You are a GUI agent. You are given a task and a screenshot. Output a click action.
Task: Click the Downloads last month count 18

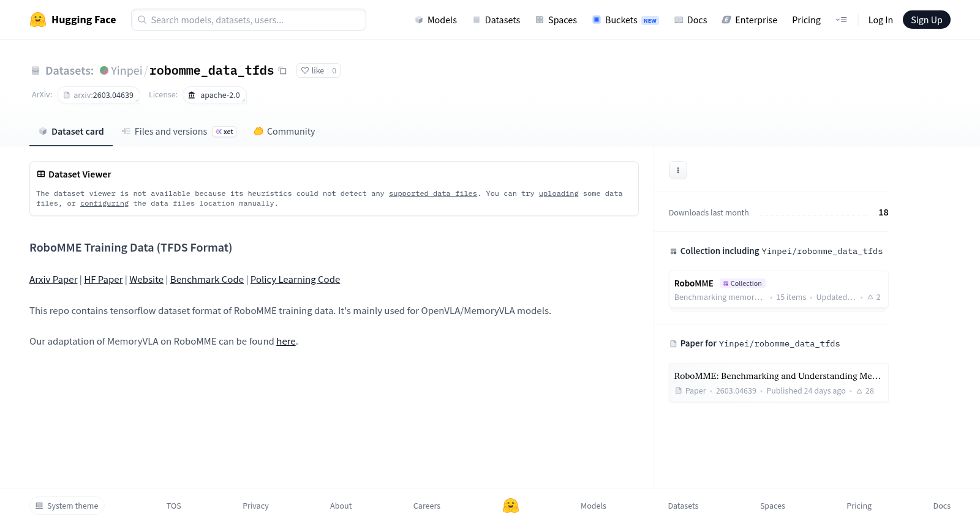[883, 212]
